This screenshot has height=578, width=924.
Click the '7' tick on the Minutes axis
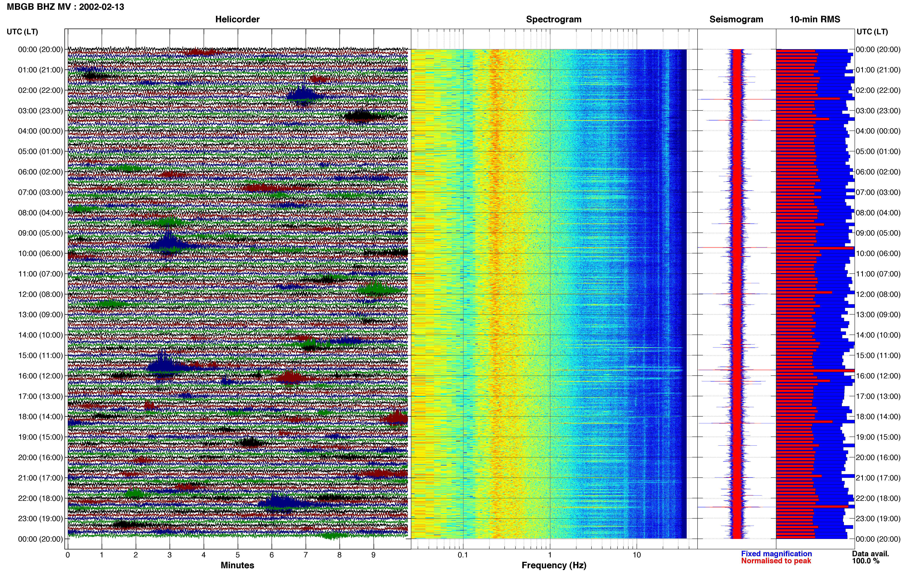click(x=306, y=555)
